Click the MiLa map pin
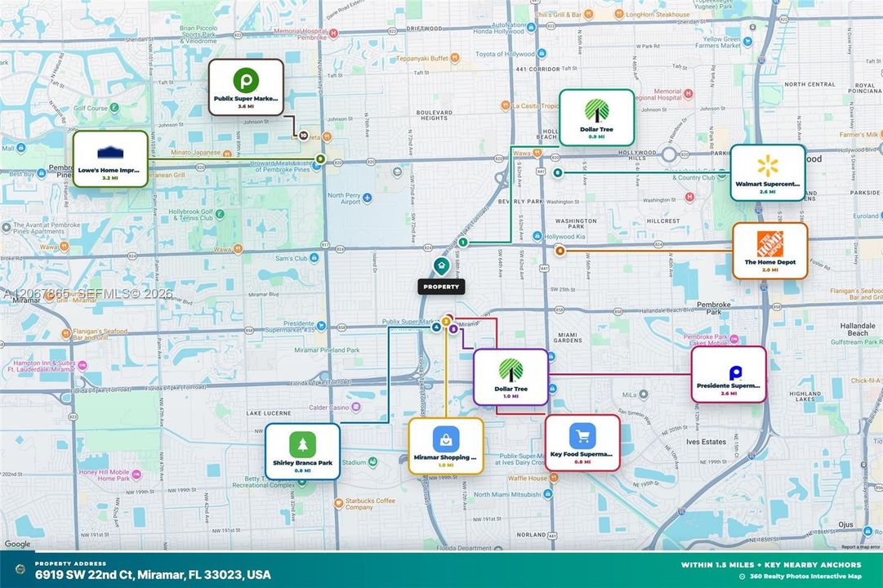 [644, 394]
